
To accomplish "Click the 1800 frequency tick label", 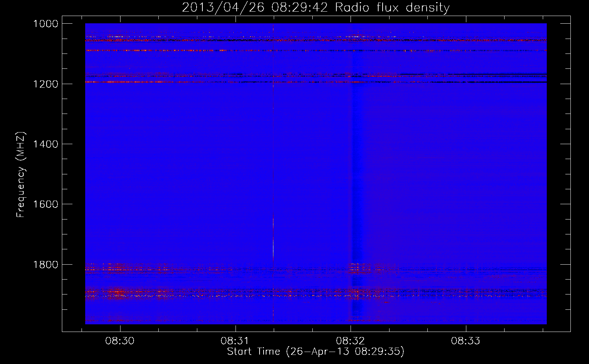I will click(x=46, y=264).
